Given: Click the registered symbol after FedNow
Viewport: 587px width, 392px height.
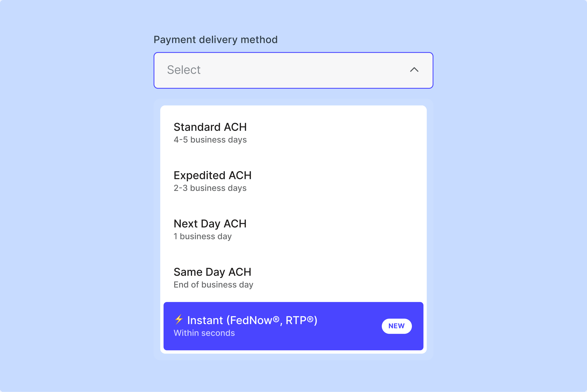Looking at the screenshot, I should point(276,319).
